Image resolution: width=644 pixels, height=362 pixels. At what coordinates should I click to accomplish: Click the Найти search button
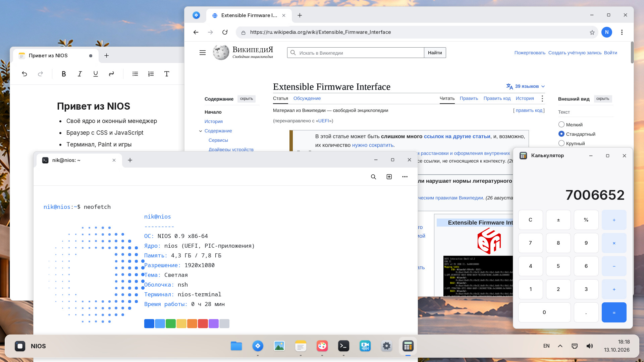click(435, 53)
